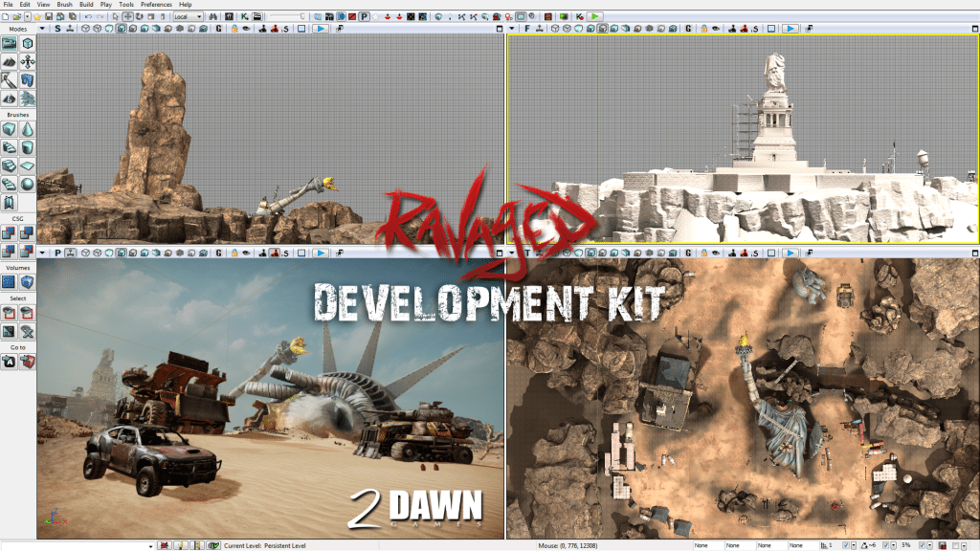This screenshot has height=551, width=980.
Task: Click Go to Builder Brush icon
Action: (28, 362)
